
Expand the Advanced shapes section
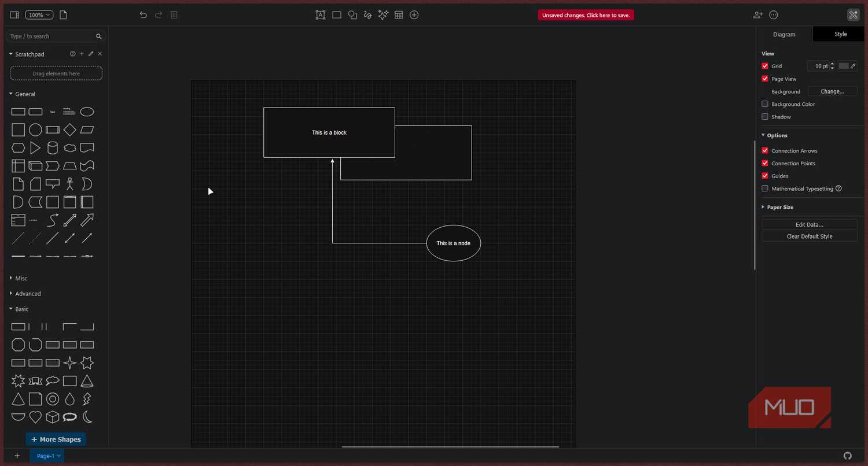point(11,294)
